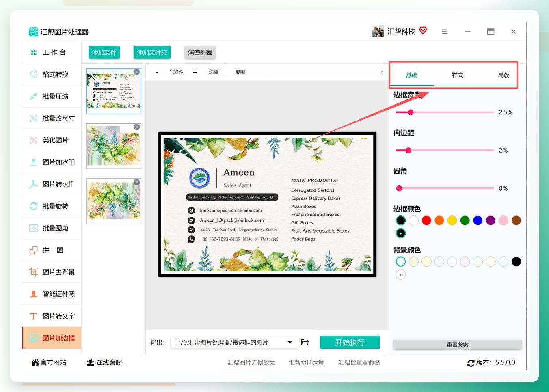Image resolution: width=549 pixels, height=392 pixels.
Task: Start processing with 开始执行
Action: [350, 342]
